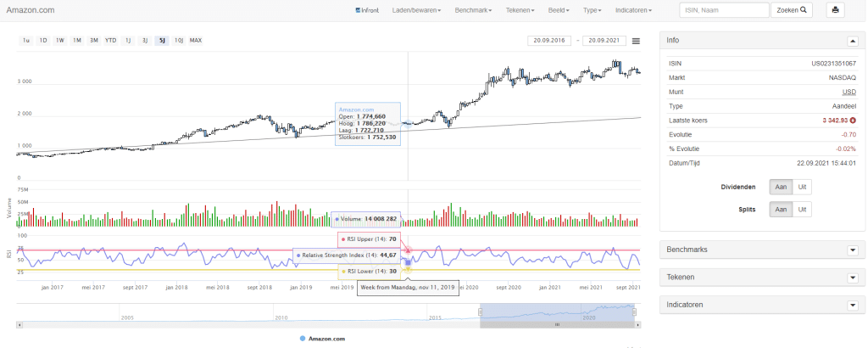
Task: Click the red down arrow beside Laatste koers
Action: (853, 121)
